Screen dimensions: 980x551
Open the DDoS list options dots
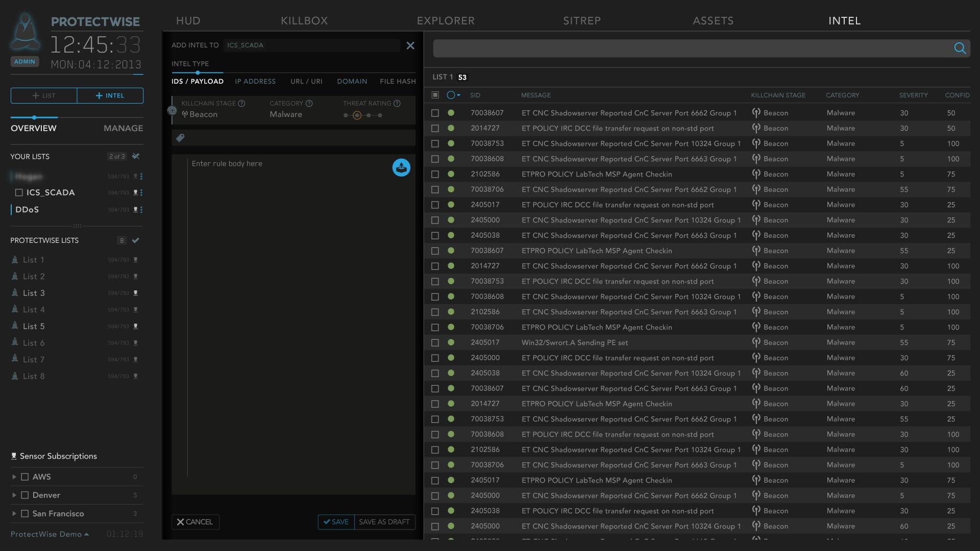[x=141, y=210]
